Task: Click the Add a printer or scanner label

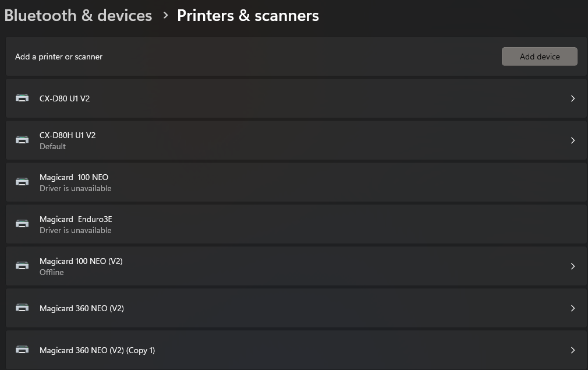Action: pyautogui.click(x=59, y=57)
